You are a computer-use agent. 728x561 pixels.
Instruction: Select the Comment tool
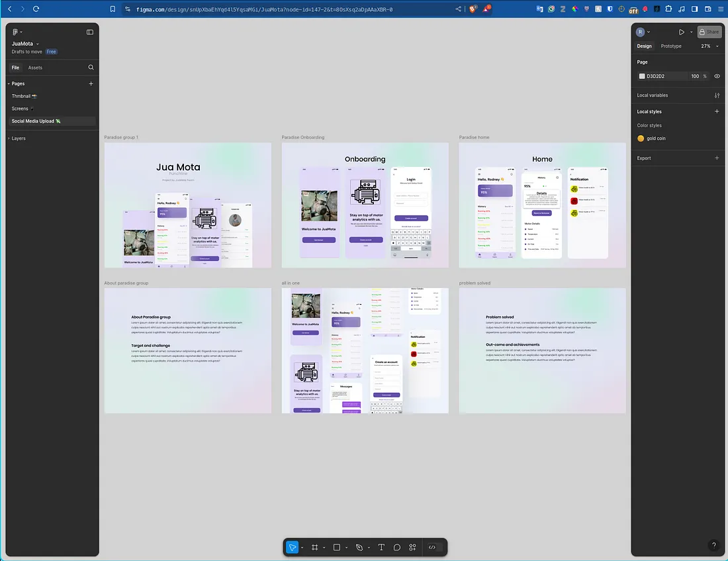pos(397,547)
